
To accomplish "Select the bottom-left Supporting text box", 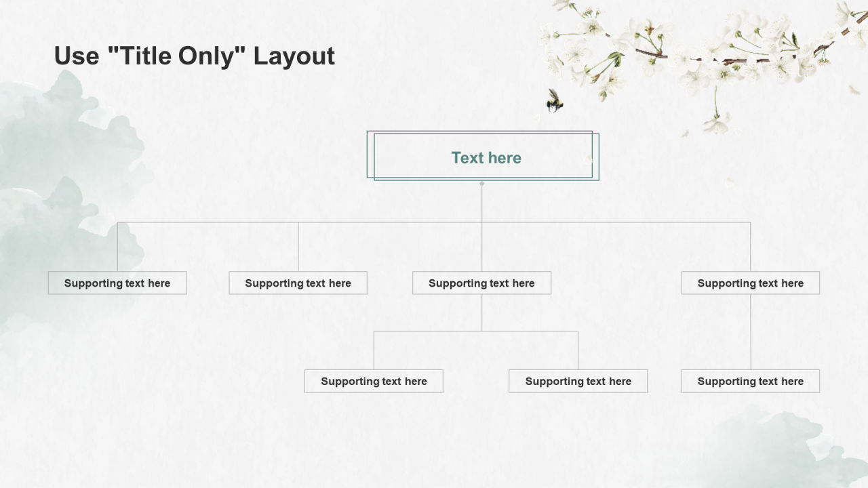I will point(374,382).
